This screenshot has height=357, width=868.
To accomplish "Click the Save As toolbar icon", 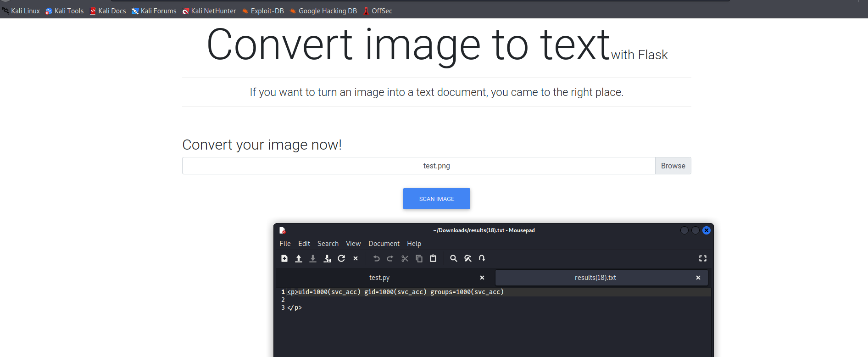I will tap(327, 258).
